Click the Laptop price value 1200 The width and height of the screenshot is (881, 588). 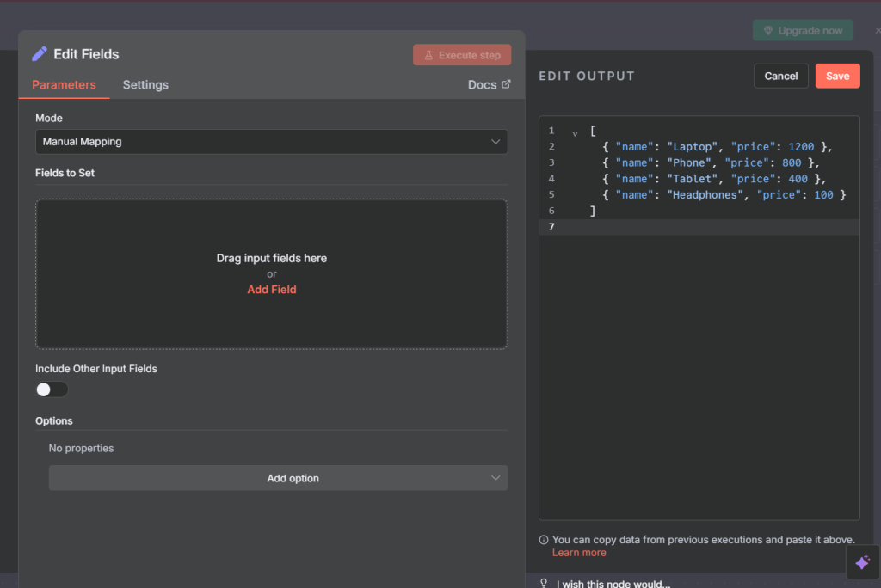[x=801, y=147]
